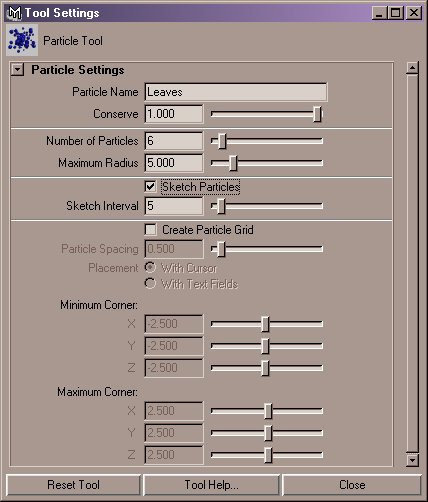428x502 pixels.
Task: Click the Maya logo in title bar
Action: click(15, 13)
